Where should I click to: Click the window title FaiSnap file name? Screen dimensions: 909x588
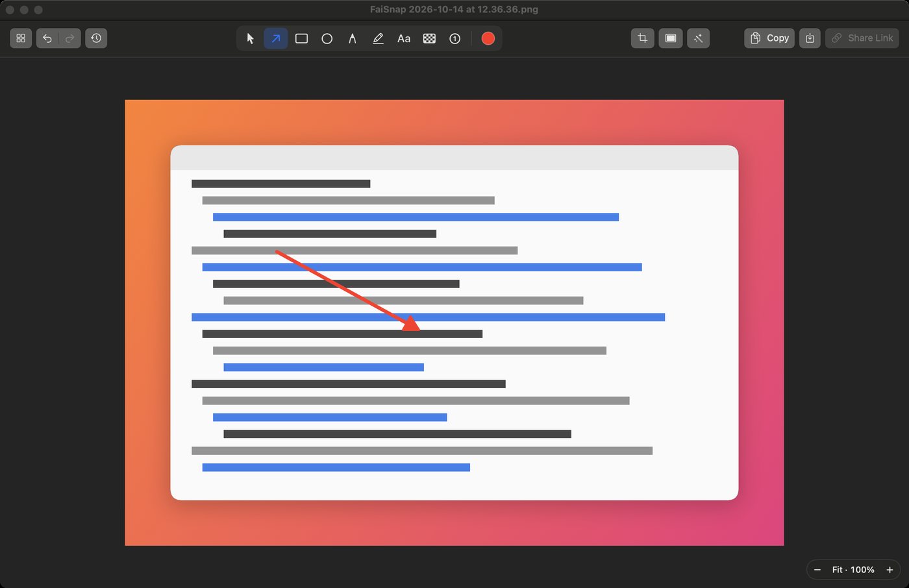click(454, 9)
